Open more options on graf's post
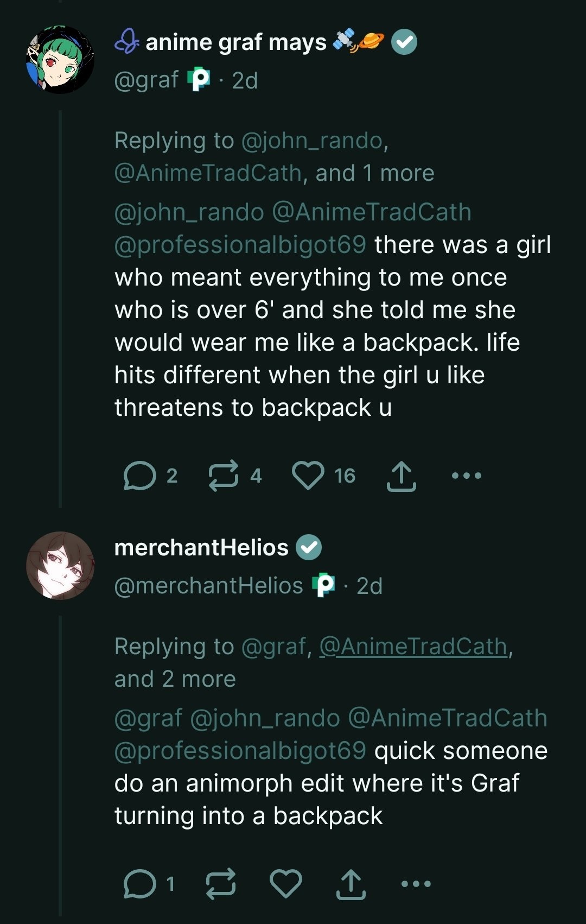This screenshot has width=586, height=924. (x=466, y=476)
